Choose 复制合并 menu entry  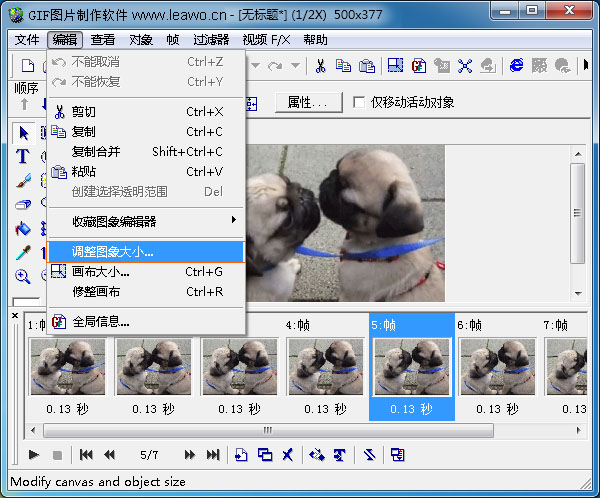tap(146, 152)
